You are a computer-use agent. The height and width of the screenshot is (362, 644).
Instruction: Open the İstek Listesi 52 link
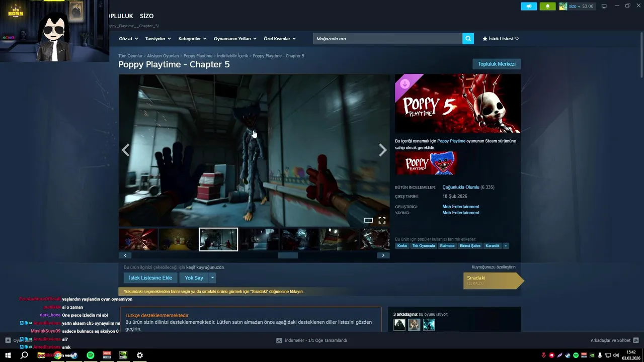coord(501,39)
